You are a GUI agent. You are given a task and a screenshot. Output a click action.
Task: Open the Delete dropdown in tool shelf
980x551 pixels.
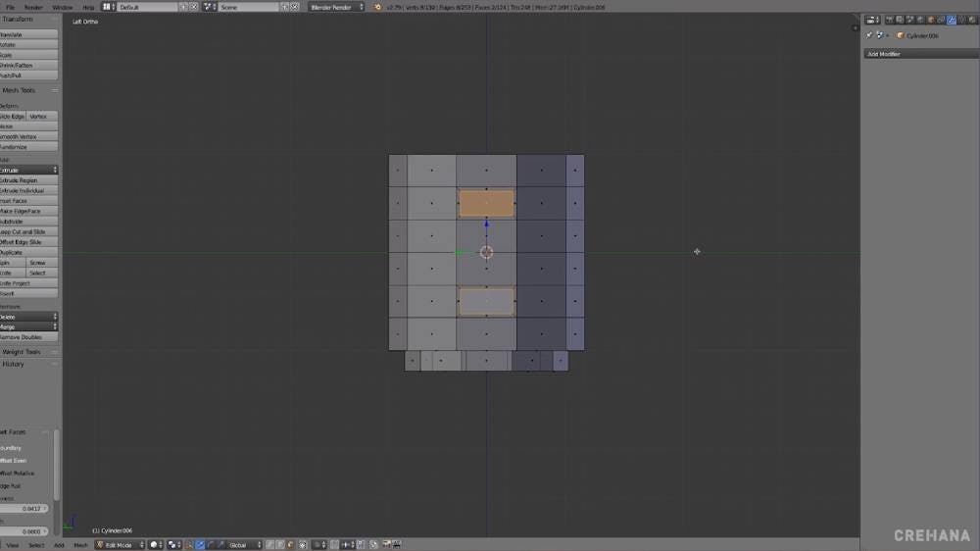28,317
